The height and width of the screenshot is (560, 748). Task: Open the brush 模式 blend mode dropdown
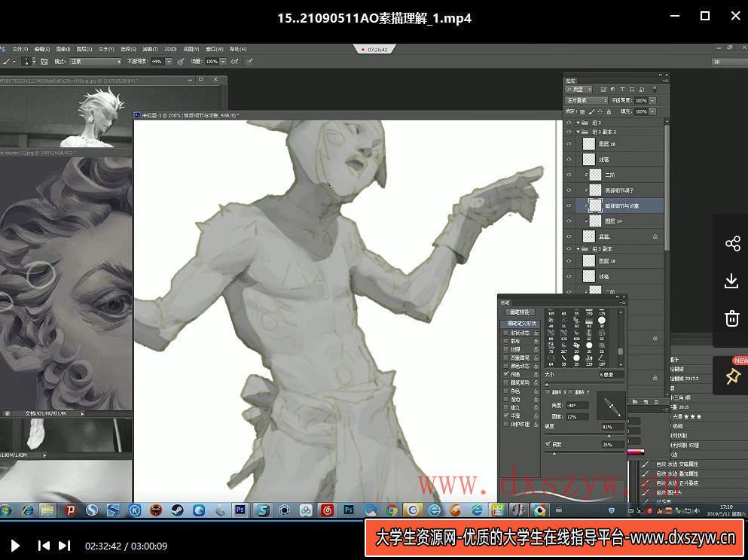[95, 62]
